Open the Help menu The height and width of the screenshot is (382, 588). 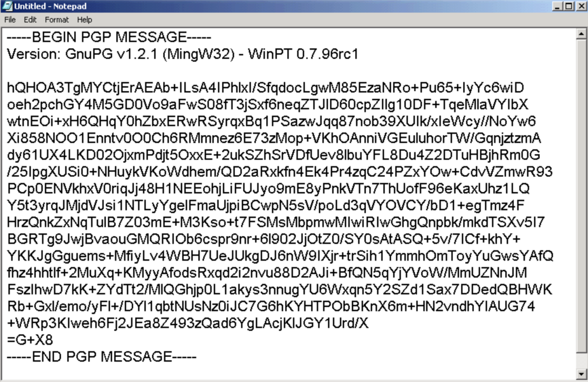[84, 20]
